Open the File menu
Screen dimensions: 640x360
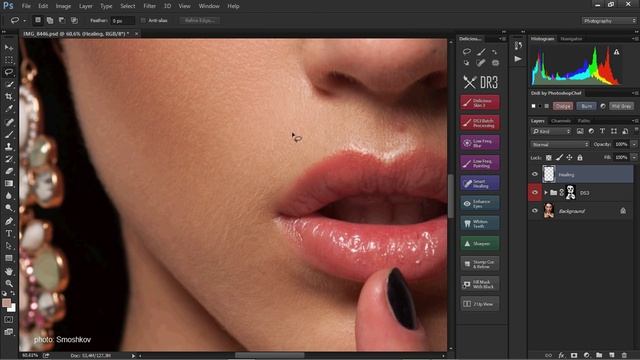coord(26,6)
